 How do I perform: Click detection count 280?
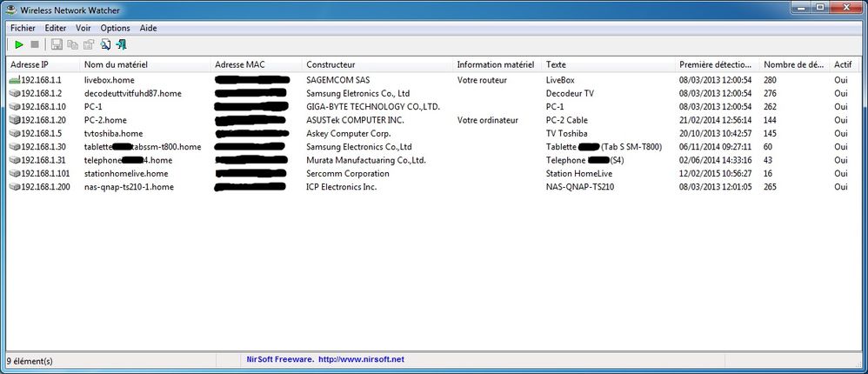coord(770,80)
